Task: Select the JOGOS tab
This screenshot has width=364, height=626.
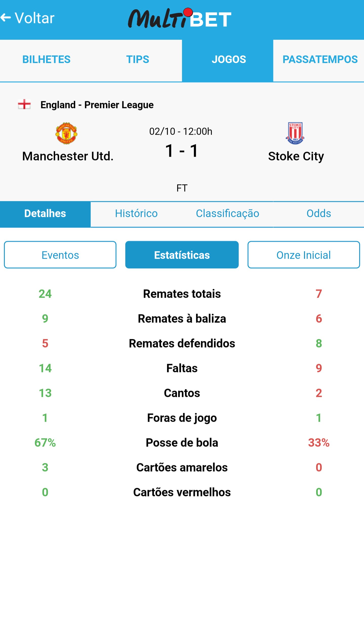Action: click(x=229, y=60)
